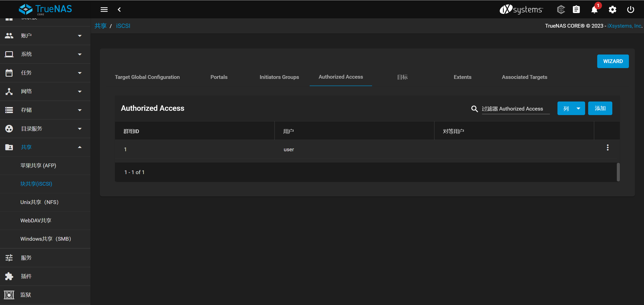Click the power icon
Viewport: 644px width, 305px height.
[x=630, y=10]
